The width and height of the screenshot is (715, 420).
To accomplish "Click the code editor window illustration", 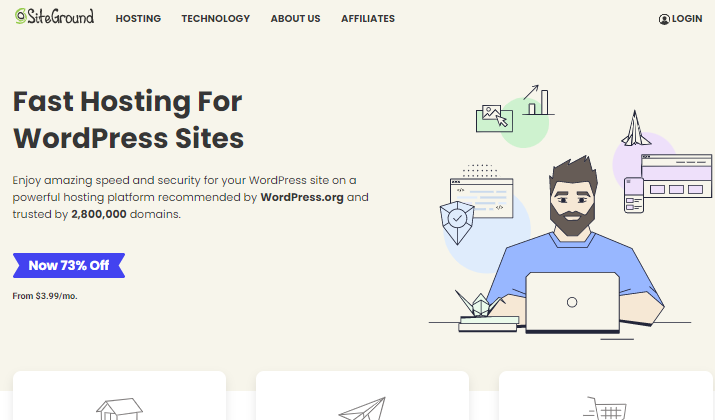I will [482, 198].
